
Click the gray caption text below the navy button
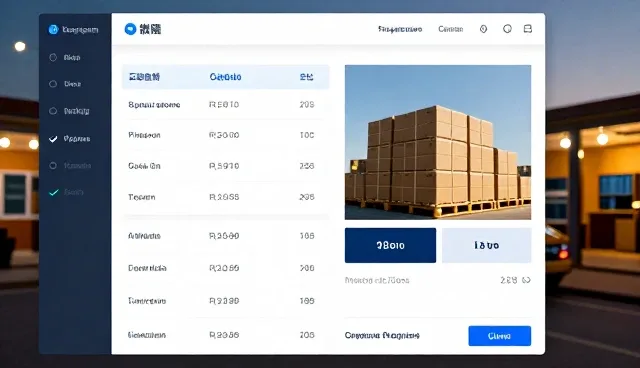[377, 280]
